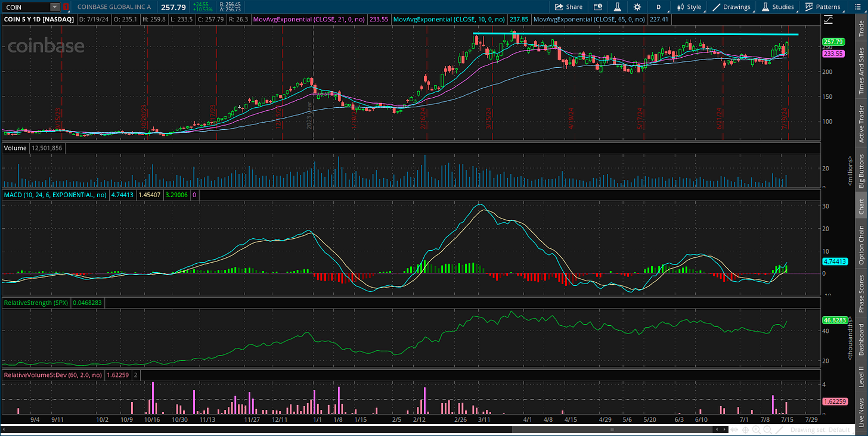This screenshot has width=868, height=436.
Task: Open chart settings gear icon
Action: [x=637, y=7]
